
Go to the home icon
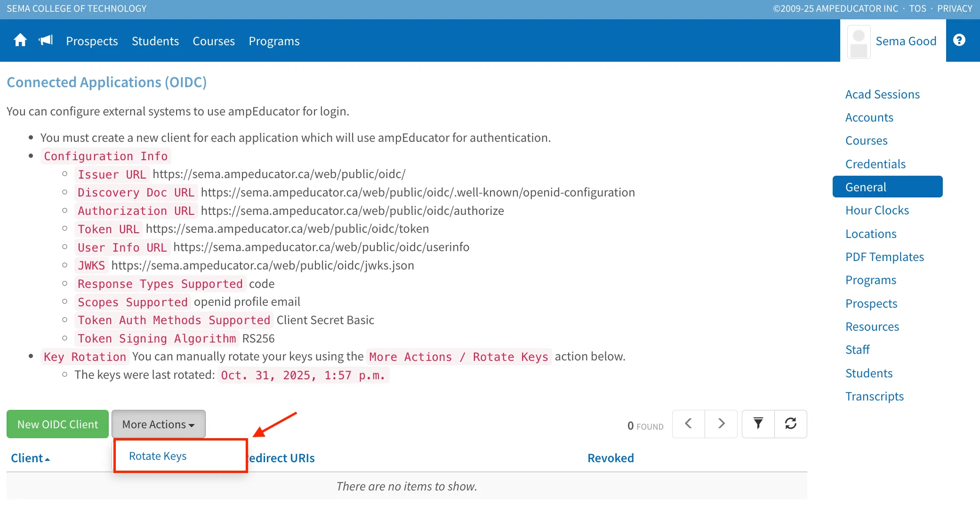tap(20, 41)
